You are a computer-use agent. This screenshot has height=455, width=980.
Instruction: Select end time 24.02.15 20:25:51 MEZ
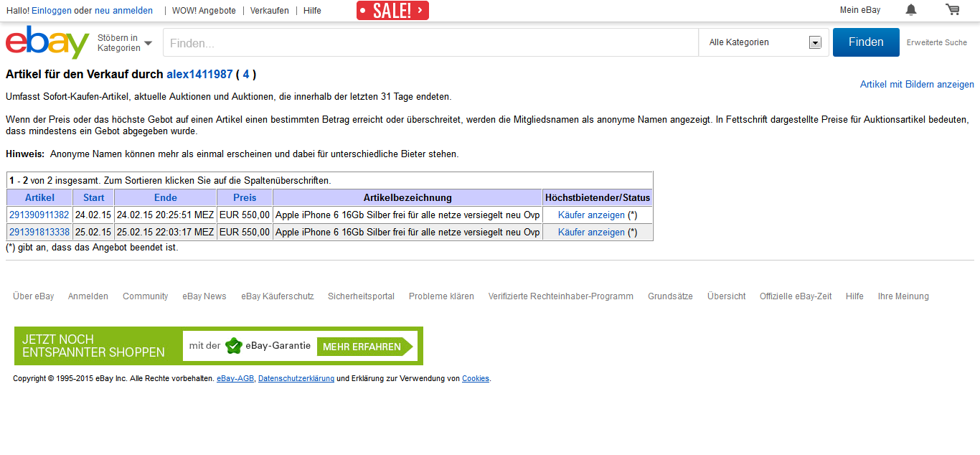165,215
